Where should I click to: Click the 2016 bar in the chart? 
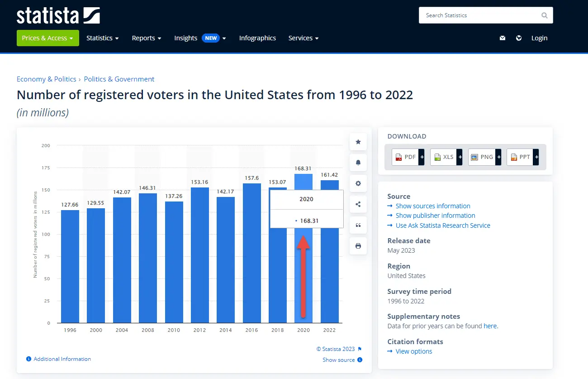tap(252, 254)
